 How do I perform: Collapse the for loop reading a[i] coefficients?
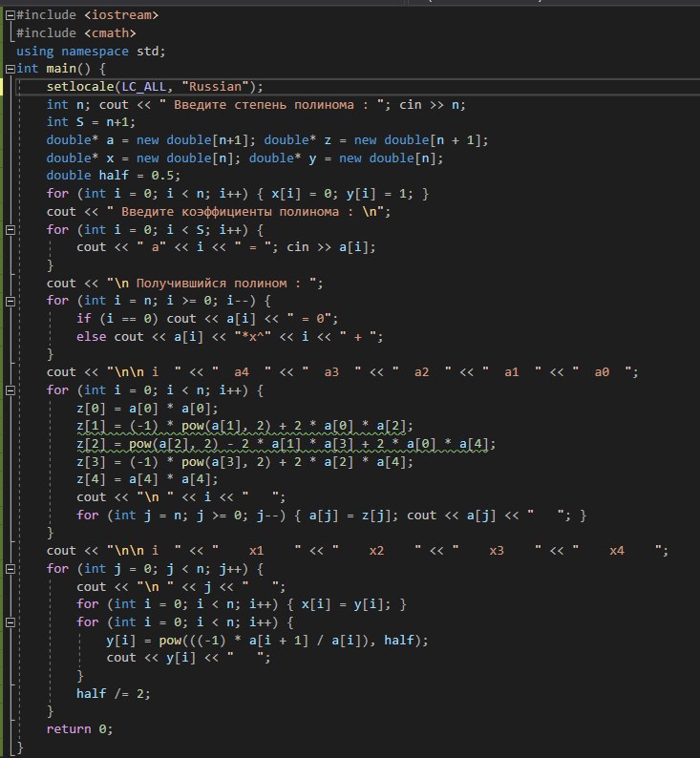coord(10,230)
